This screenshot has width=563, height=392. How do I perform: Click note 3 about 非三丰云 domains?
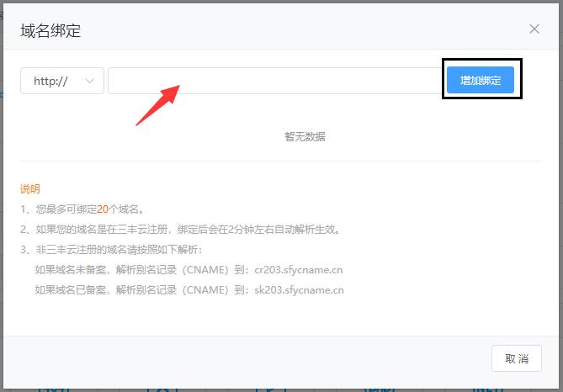click(x=111, y=250)
